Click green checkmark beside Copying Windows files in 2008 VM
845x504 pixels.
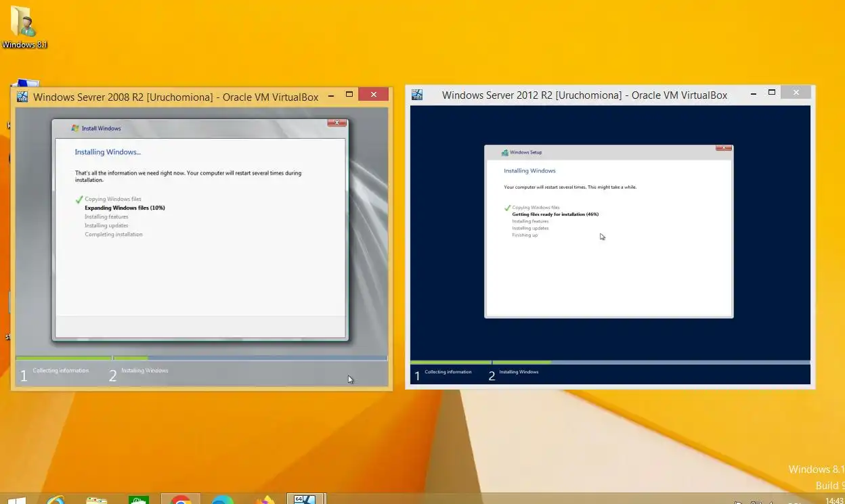click(79, 200)
